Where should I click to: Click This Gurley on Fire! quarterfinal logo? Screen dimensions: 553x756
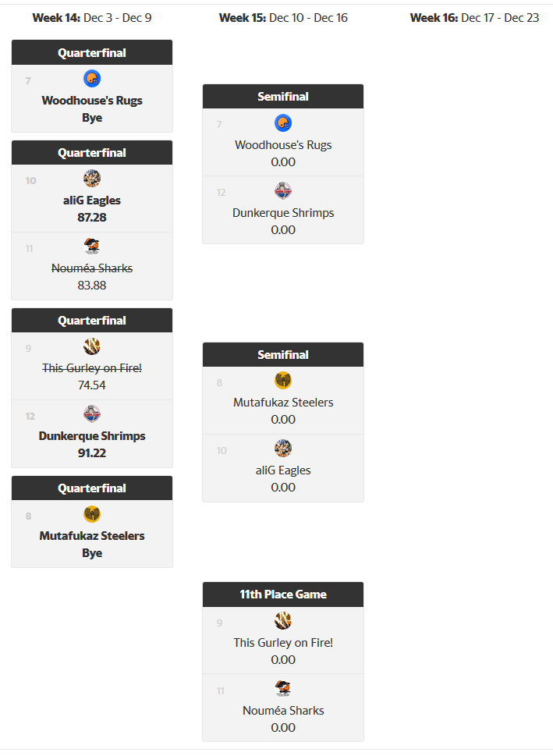pyautogui.click(x=92, y=346)
